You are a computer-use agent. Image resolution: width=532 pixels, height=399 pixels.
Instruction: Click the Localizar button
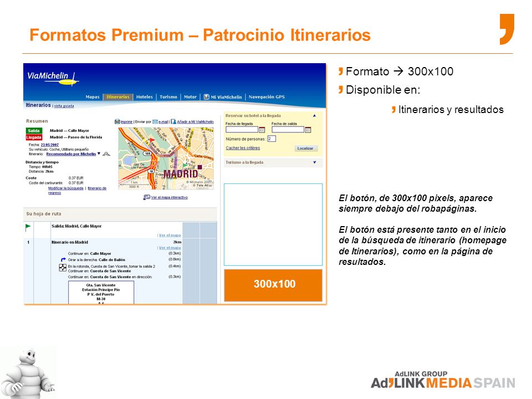(305, 149)
